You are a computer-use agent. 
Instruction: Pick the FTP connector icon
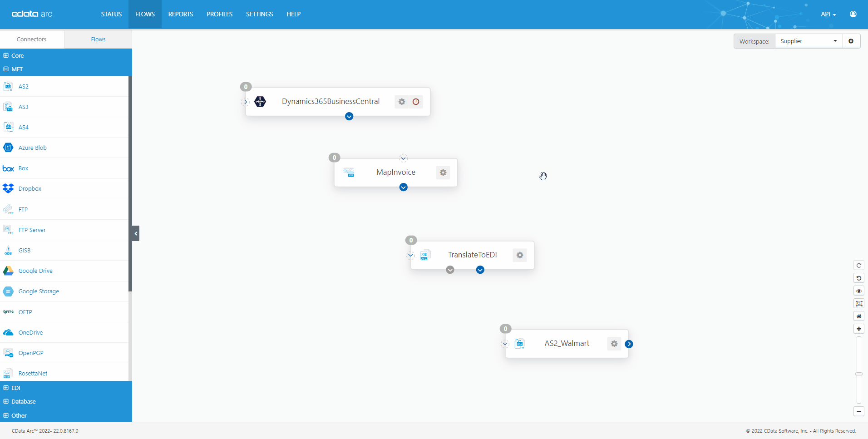pos(8,209)
